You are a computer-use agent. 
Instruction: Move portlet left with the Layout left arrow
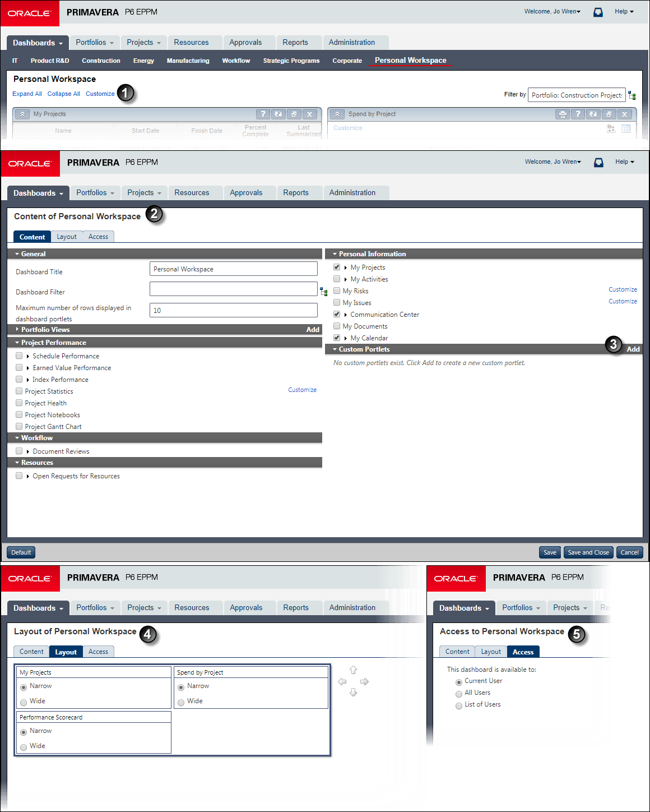point(342,681)
